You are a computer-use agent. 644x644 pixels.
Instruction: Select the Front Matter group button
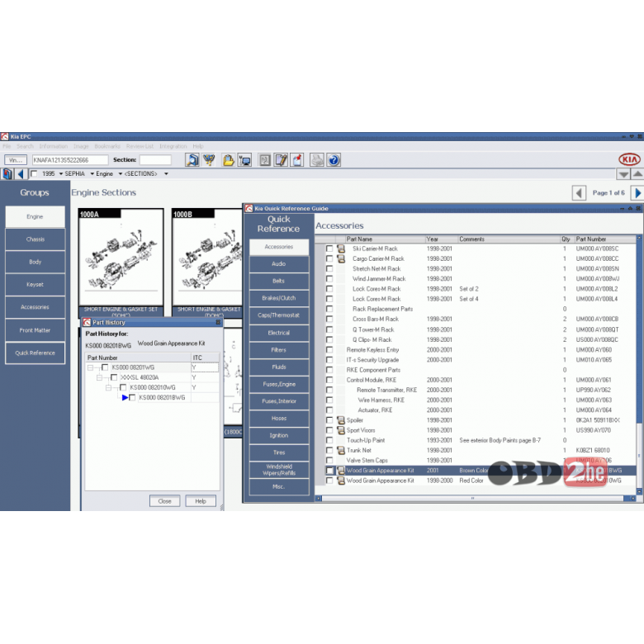click(x=35, y=330)
